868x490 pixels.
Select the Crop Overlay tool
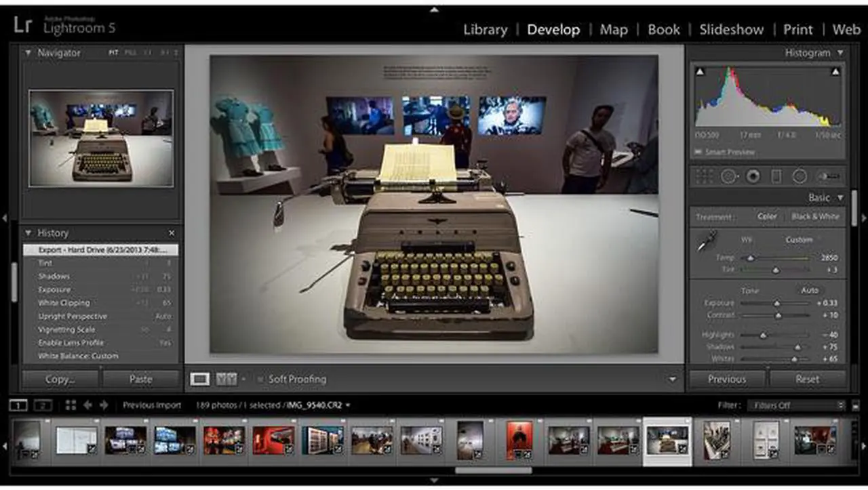click(705, 176)
